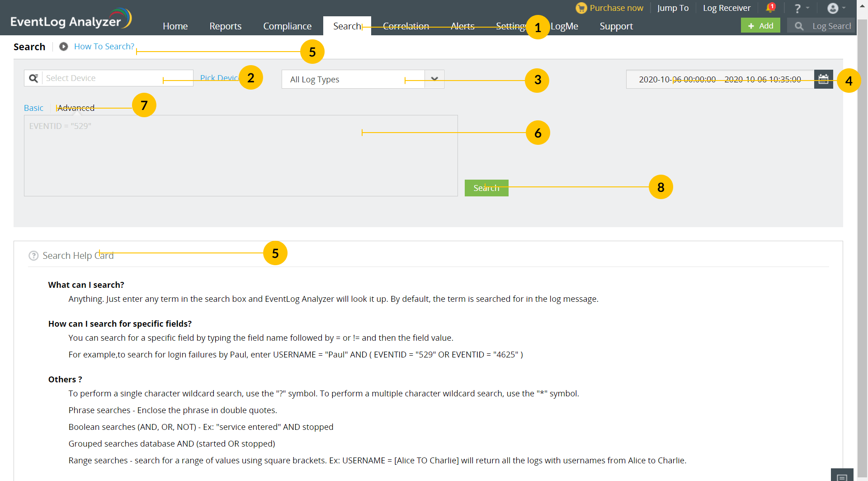The width and height of the screenshot is (868, 481).
Task: Switch to the Advanced search mode
Action: pyautogui.click(x=76, y=108)
